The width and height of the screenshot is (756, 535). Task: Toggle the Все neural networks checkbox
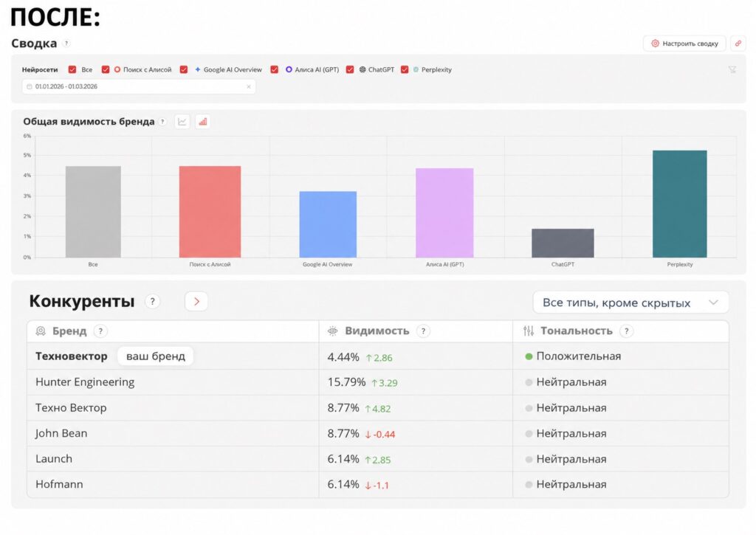72,69
